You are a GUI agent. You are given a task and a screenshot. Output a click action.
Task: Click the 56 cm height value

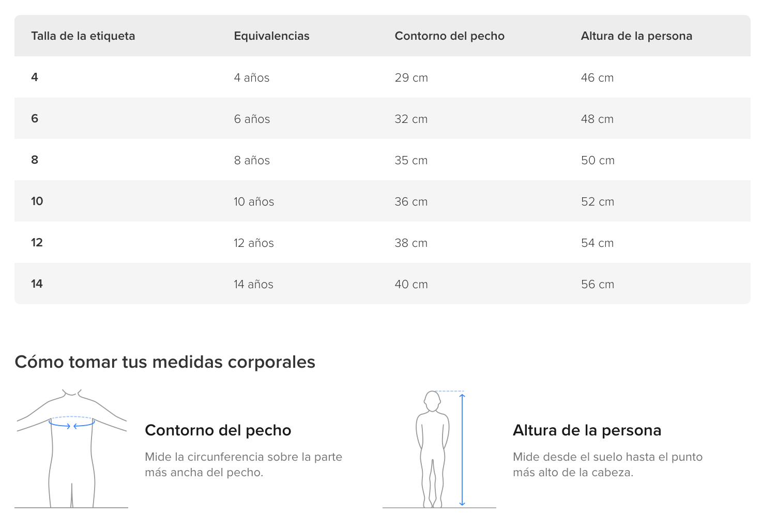pos(598,284)
